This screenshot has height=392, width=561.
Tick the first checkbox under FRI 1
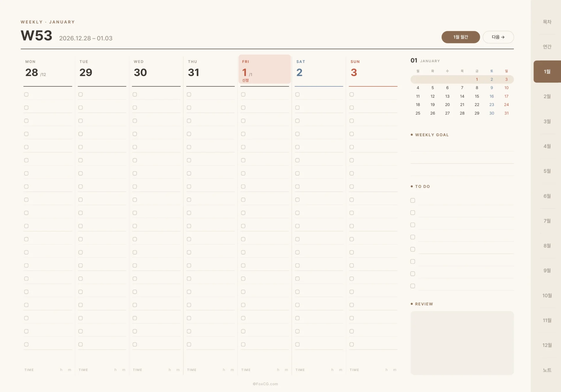243,94
